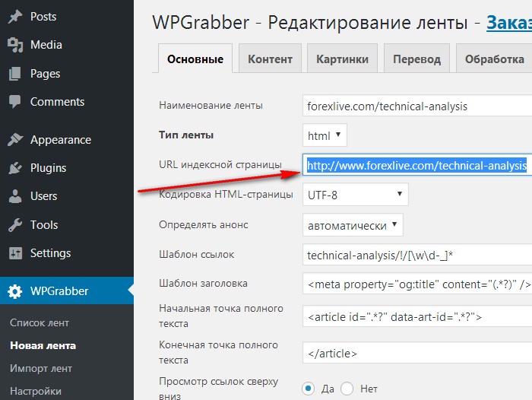Open the Appearance menu
Viewport: 532px width, 400px height.
[61, 140]
